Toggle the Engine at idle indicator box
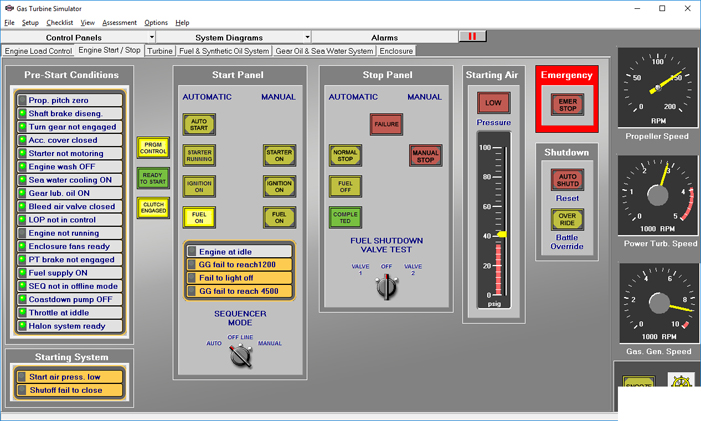This screenshot has height=421, width=701. 192,251
